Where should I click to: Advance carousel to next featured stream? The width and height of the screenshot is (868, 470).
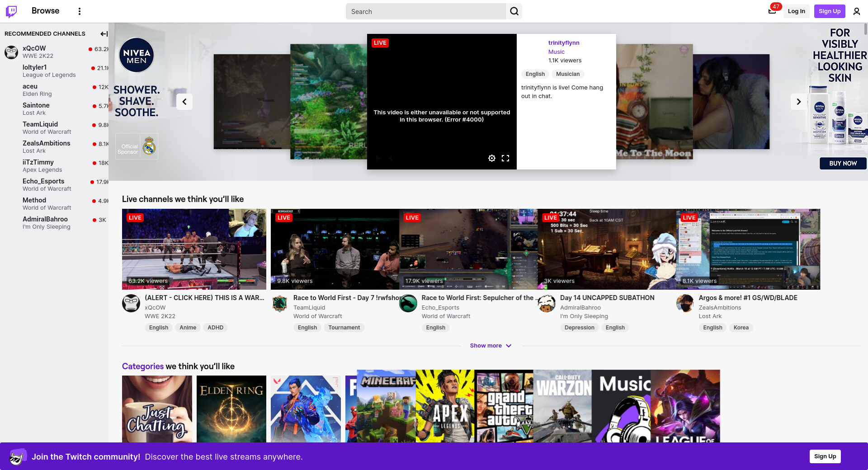click(x=798, y=102)
